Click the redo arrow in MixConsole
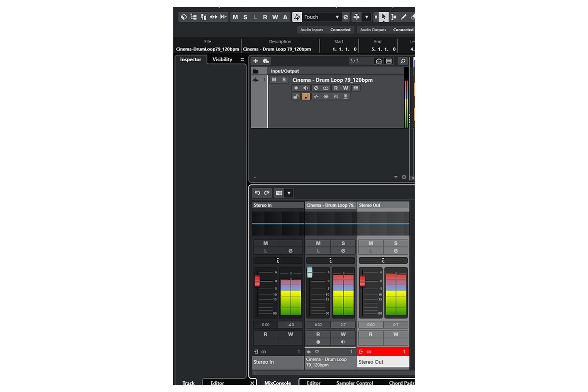 click(267, 193)
